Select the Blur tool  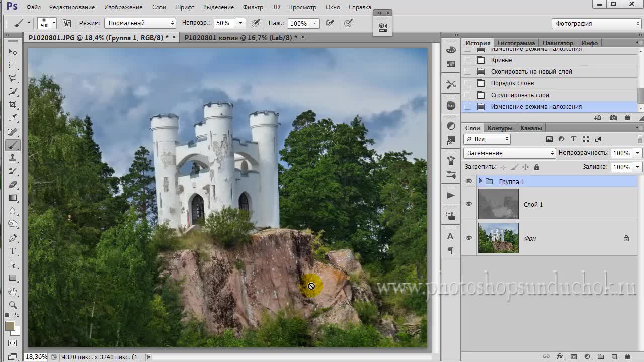coord(13,211)
